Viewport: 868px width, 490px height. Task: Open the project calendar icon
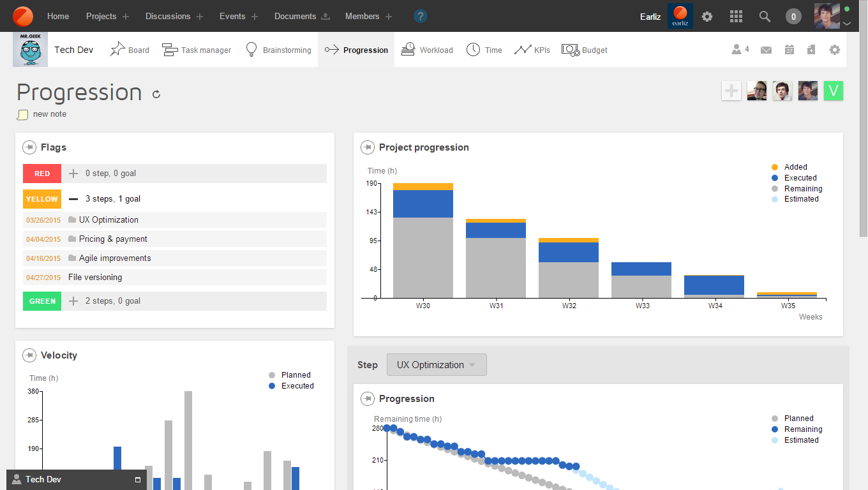pyautogui.click(x=789, y=50)
